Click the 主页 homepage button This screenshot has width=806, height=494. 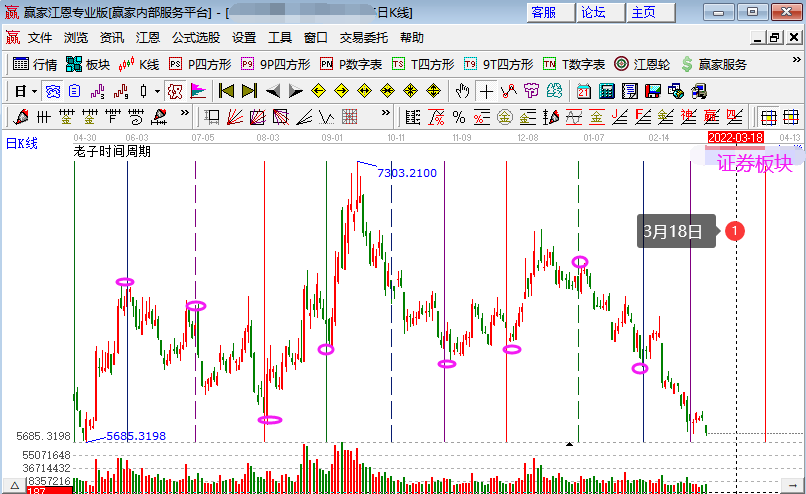651,12
